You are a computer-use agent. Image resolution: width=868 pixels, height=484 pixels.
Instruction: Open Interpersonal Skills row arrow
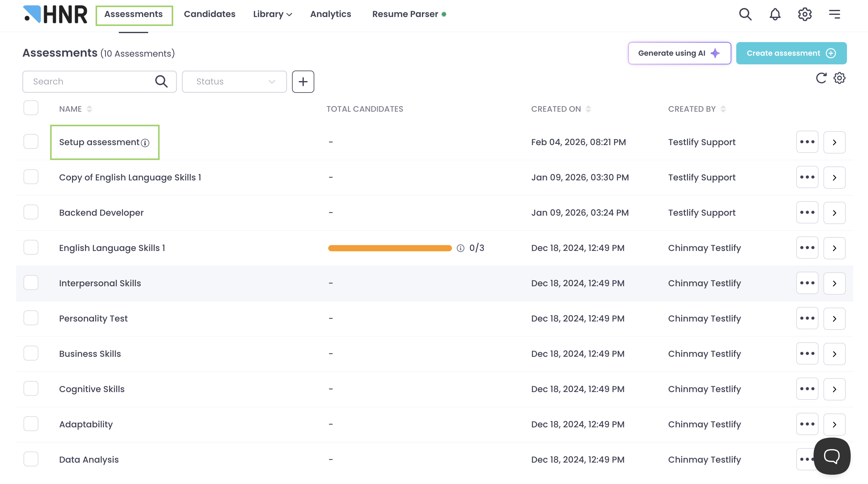click(x=834, y=283)
